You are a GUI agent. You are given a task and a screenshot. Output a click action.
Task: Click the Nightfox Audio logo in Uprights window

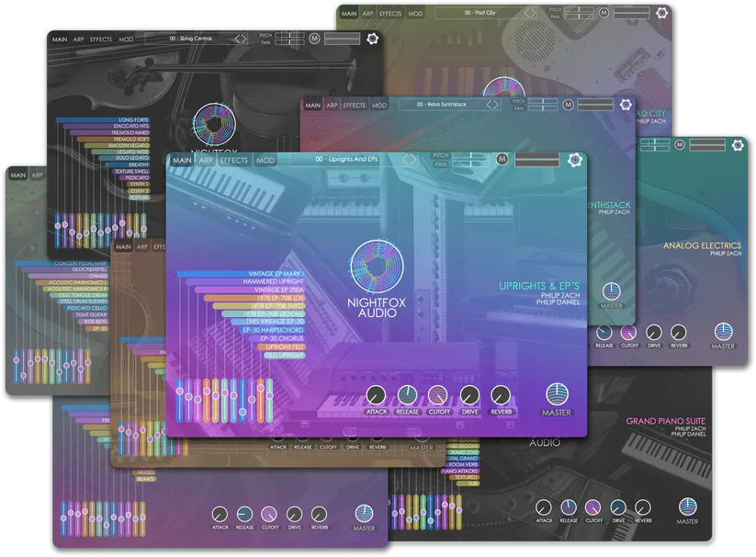(377, 278)
